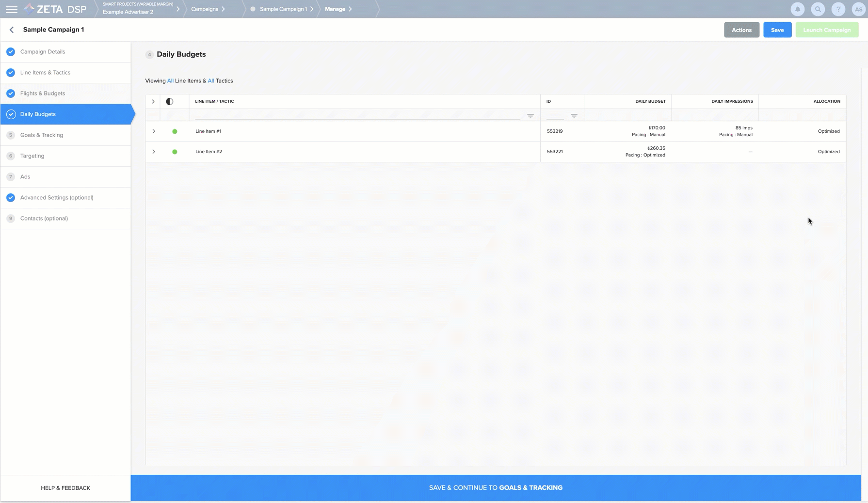
Task: Click the notifications bell icon
Action: (797, 9)
